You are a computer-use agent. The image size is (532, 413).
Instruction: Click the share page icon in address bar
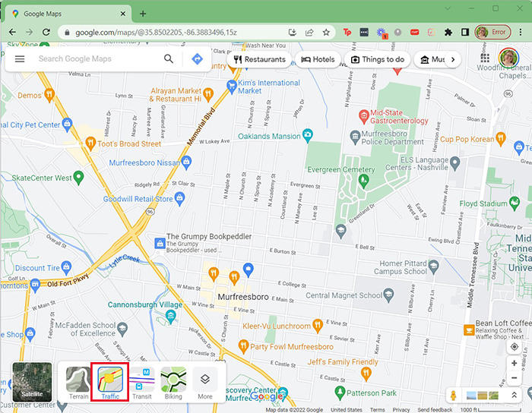click(309, 32)
